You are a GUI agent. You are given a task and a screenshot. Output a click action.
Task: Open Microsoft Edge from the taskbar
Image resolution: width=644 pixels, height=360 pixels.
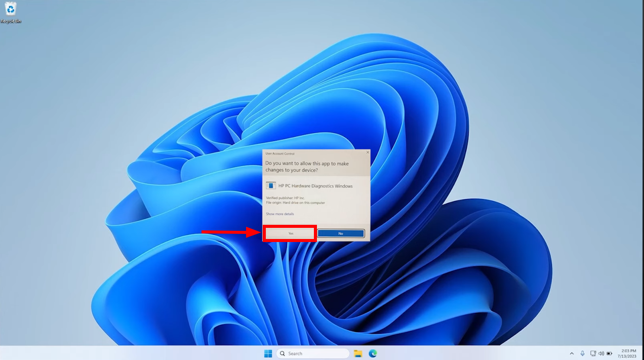tap(373, 353)
